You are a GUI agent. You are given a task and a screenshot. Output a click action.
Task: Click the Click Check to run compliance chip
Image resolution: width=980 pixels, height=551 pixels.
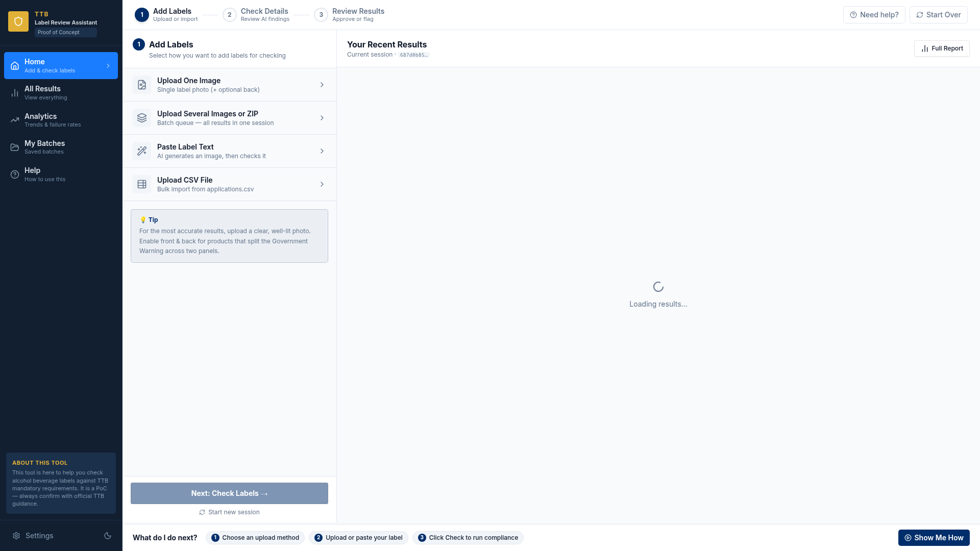coord(468,538)
